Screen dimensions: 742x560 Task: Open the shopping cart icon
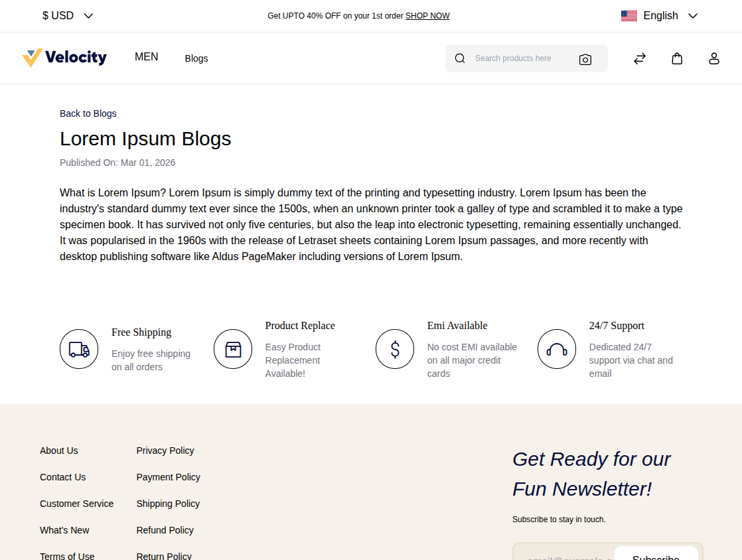pos(677,58)
